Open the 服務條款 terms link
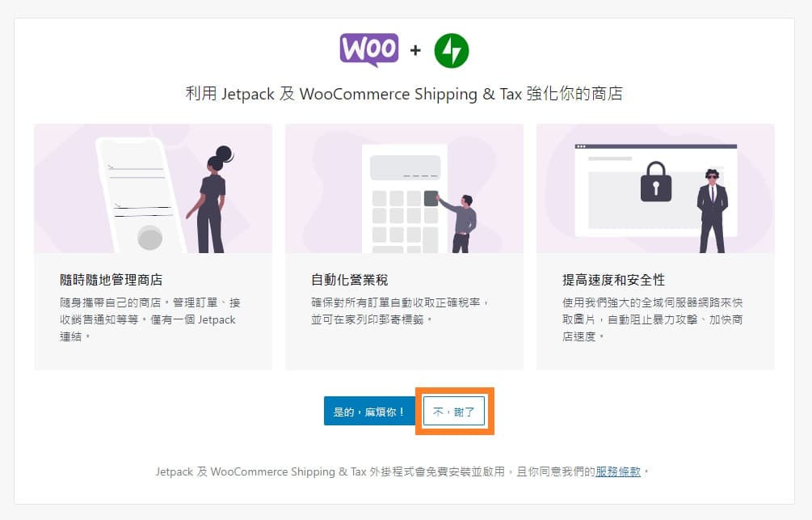The height and width of the screenshot is (520, 812). click(618, 471)
